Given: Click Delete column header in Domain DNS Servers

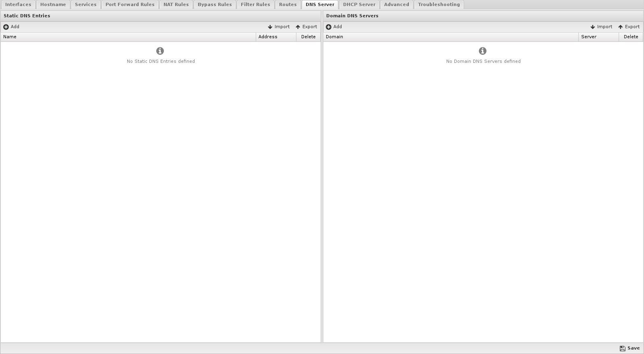Looking at the screenshot, I should [x=631, y=37].
